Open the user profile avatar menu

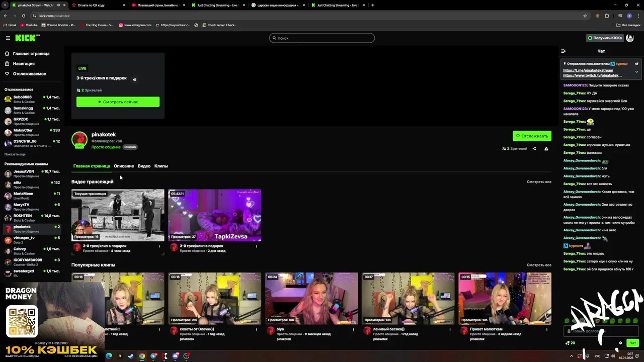tap(629, 38)
